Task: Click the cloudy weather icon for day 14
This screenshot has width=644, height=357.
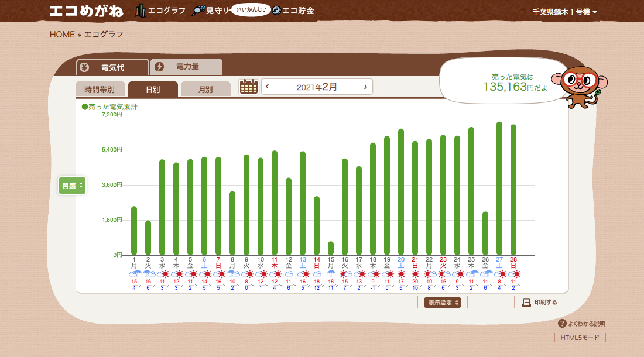Action: [x=317, y=274]
